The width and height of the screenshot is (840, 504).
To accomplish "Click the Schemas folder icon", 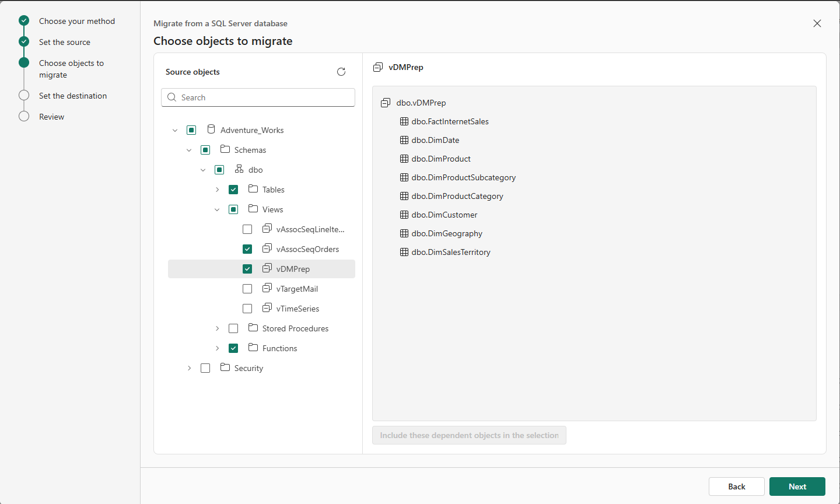I will coord(225,149).
